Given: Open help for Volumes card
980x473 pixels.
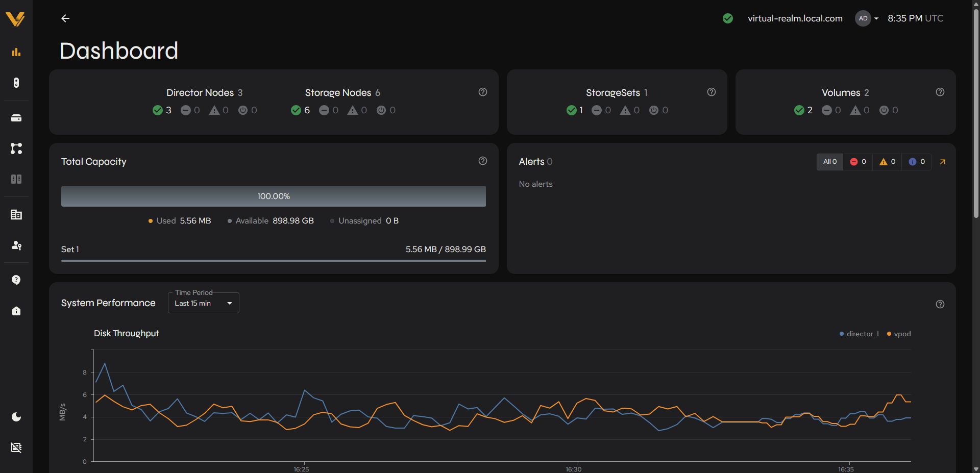Looking at the screenshot, I should tap(940, 92).
